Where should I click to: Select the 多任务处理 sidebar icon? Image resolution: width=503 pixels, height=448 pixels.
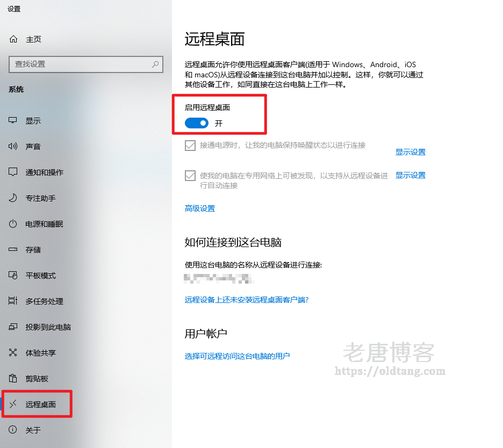(x=13, y=301)
